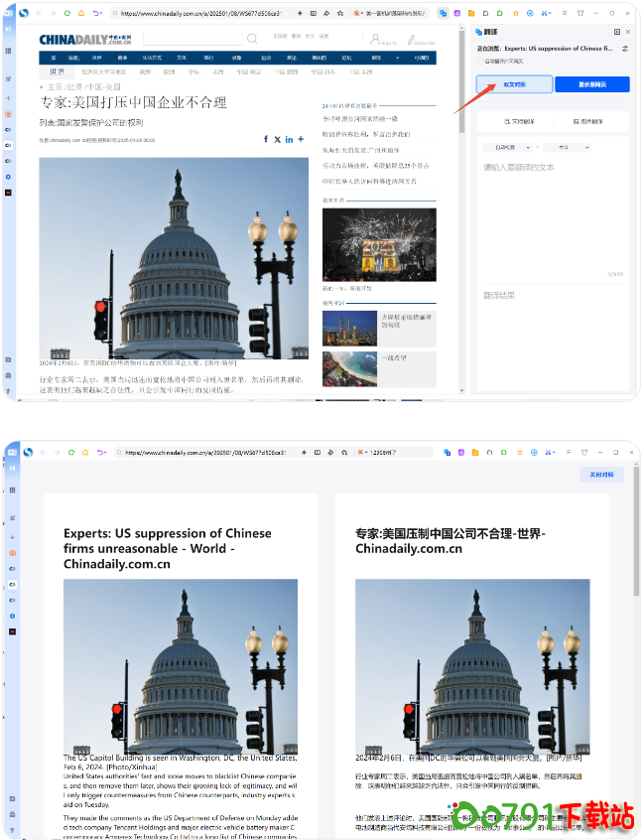Click the show original webpage button

click(591, 84)
